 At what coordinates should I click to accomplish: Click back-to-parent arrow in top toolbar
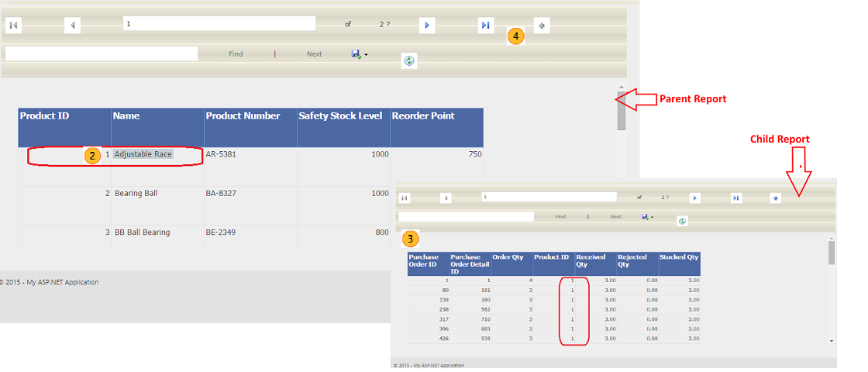tap(542, 26)
